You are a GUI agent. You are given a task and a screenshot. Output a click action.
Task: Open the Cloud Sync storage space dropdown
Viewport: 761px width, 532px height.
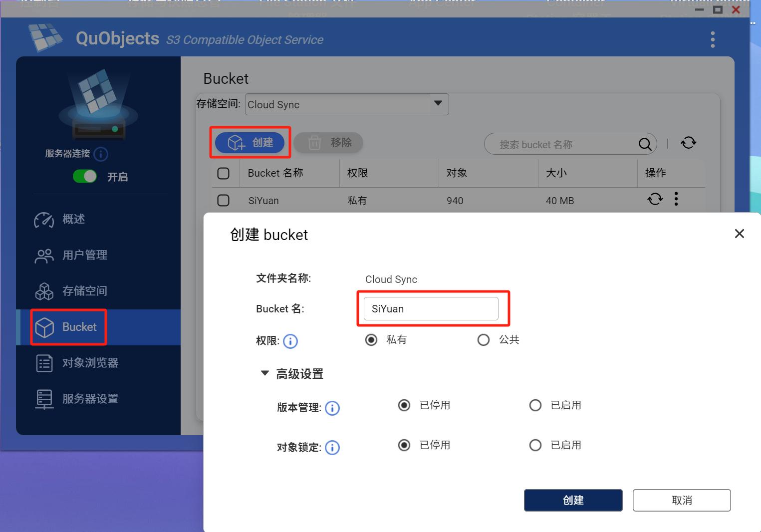click(347, 104)
